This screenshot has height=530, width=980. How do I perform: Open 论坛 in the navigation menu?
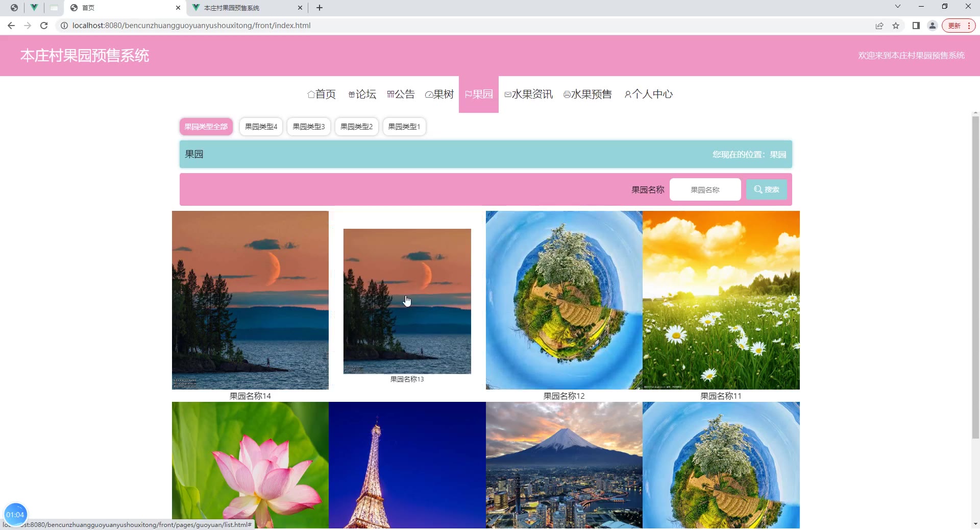click(x=362, y=94)
